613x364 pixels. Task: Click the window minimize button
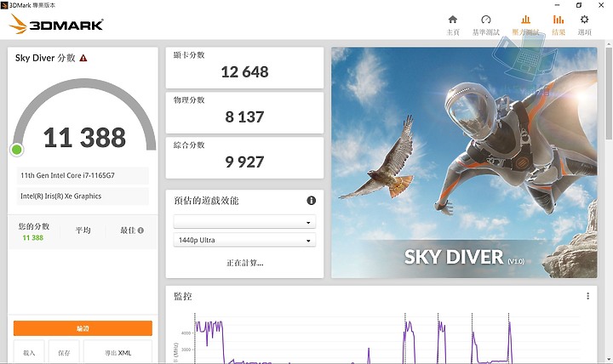(x=557, y=5)
